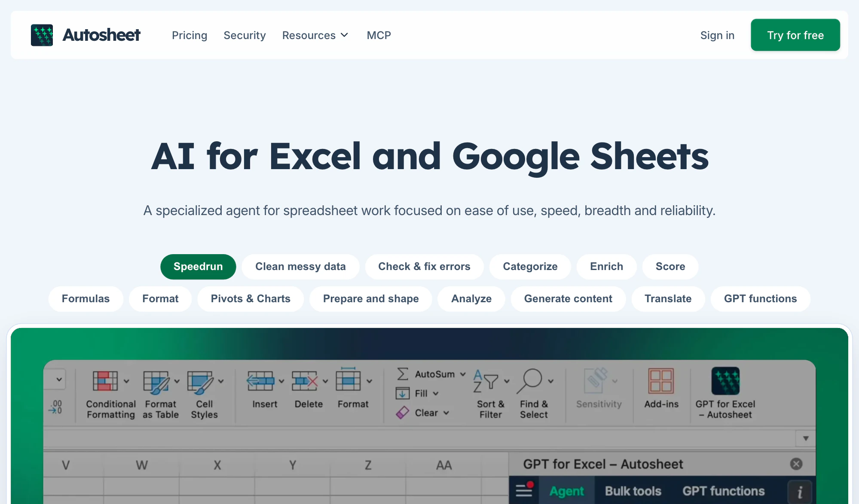Click the Sign in link
Image resolution: width=859 pixels, height=504 pixels.
(717, 35)
